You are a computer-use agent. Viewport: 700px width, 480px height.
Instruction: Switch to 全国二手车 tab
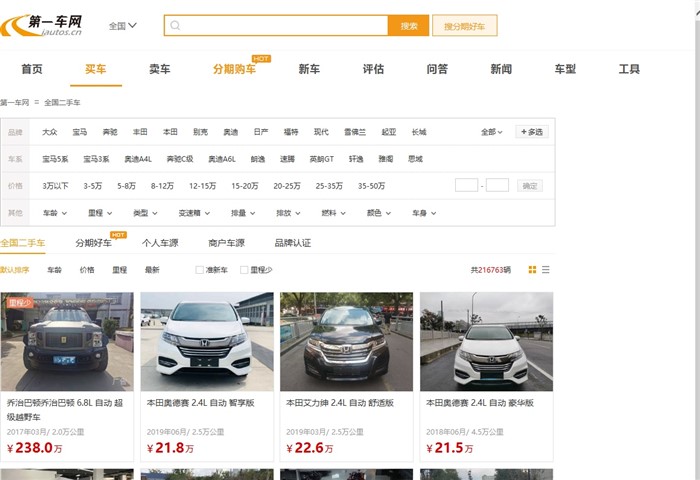(x=22, y=243)
